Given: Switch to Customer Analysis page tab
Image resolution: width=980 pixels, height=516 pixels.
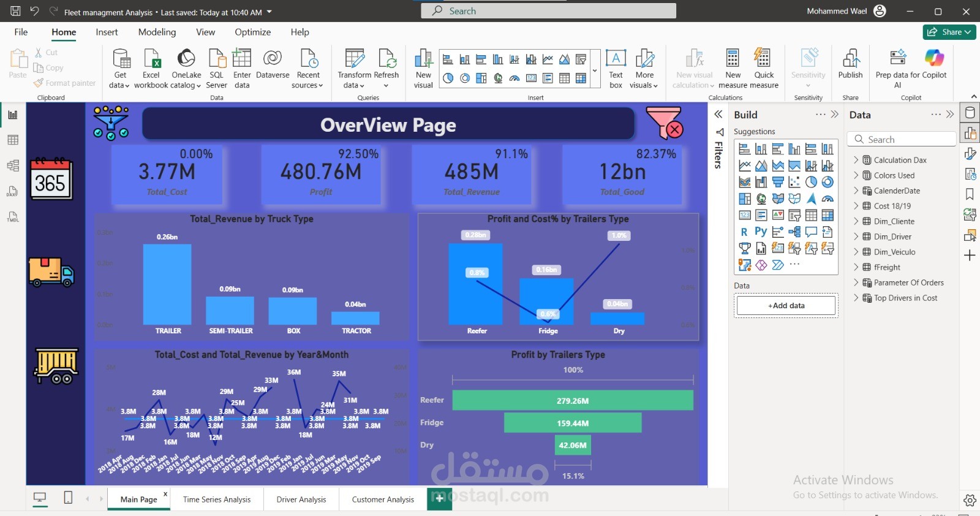Looking at the screenshot, I should (x=383, y=499).
